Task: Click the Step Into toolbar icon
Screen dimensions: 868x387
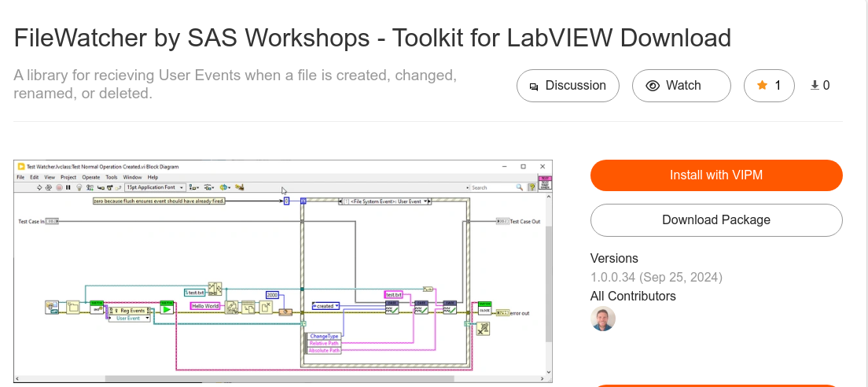Action: pos(101,187)
